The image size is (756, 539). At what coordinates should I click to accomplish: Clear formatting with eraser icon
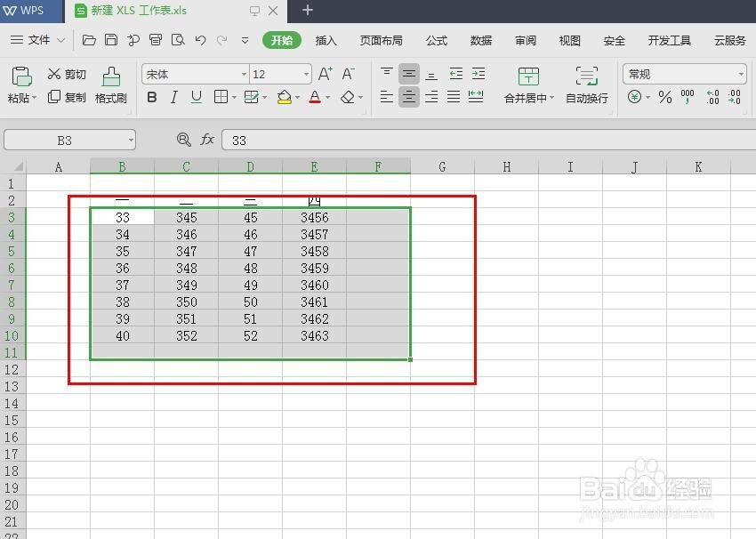click(x=348, y=97)
